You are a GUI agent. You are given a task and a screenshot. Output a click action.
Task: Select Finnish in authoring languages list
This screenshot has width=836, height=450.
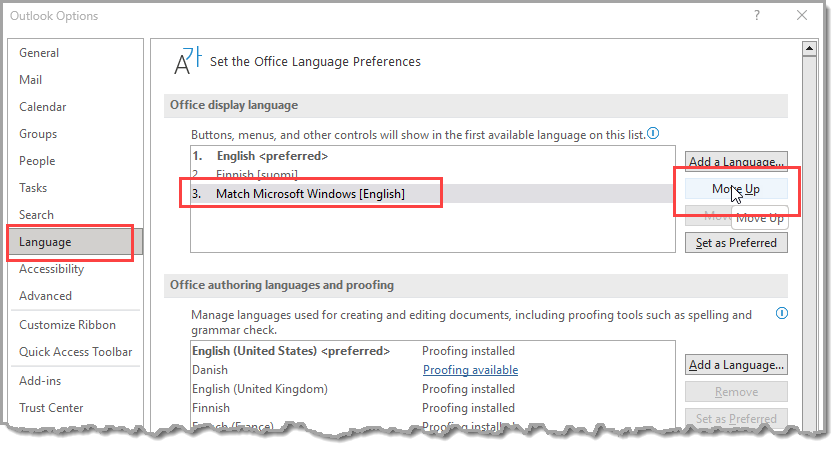(x=432, y=408)
